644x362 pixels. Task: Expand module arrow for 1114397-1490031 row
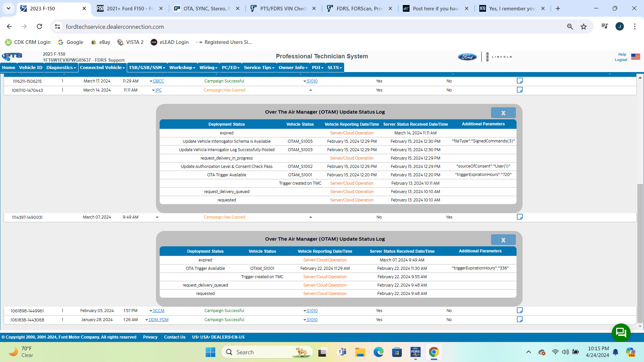157,217
